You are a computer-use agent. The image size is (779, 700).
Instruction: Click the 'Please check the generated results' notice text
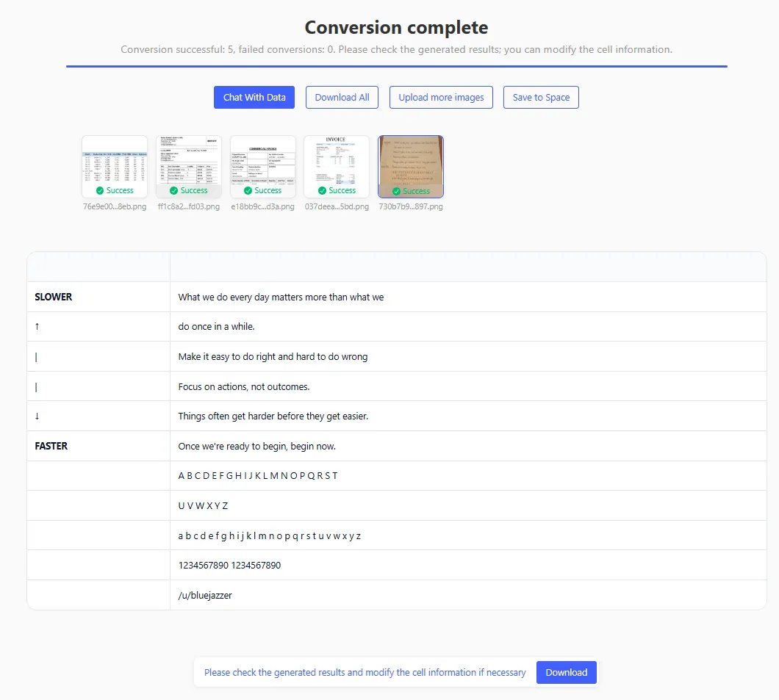365,672
